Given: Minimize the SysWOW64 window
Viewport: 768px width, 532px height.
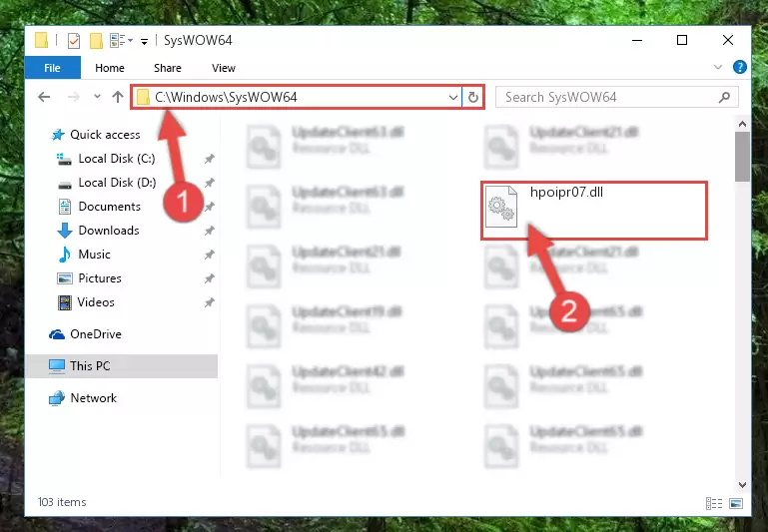Looking at the screenshot, I should [x=637, y=40].
